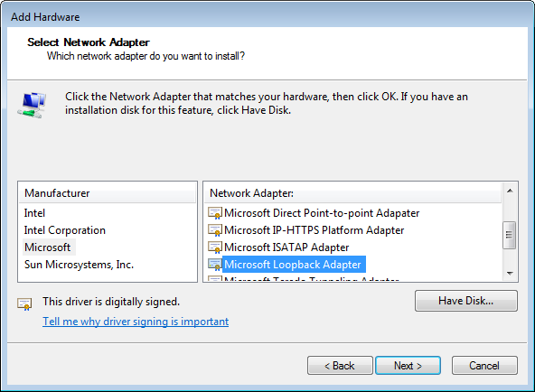
Task: Click the Manufacturer column header
Action: [108, 193]
